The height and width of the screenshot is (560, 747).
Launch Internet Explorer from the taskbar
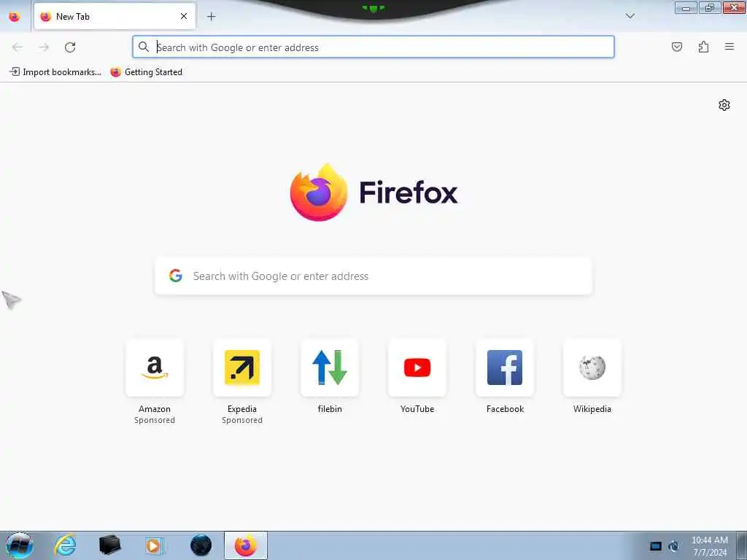[x=65, y=545]
